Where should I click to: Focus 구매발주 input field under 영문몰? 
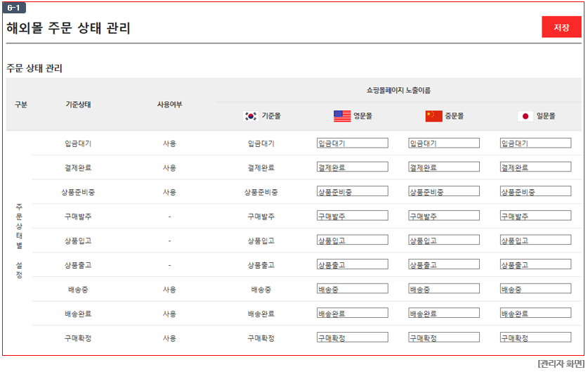point(353,216)
